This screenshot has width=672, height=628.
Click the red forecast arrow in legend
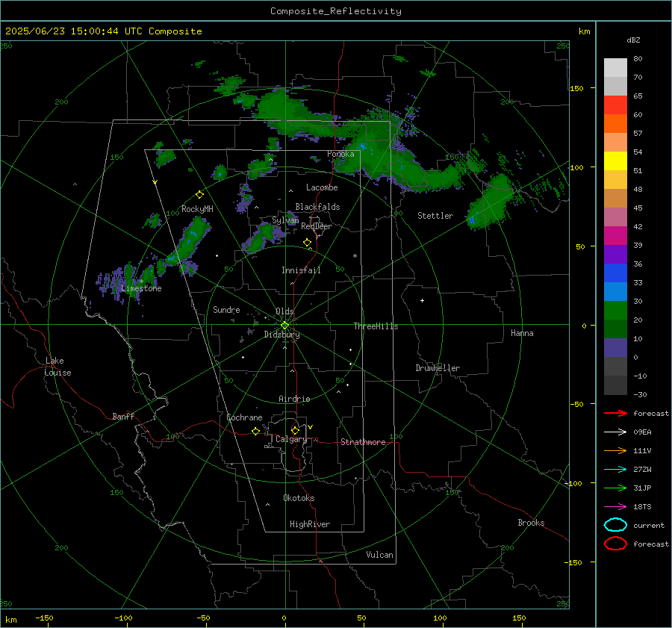point(615,413)
